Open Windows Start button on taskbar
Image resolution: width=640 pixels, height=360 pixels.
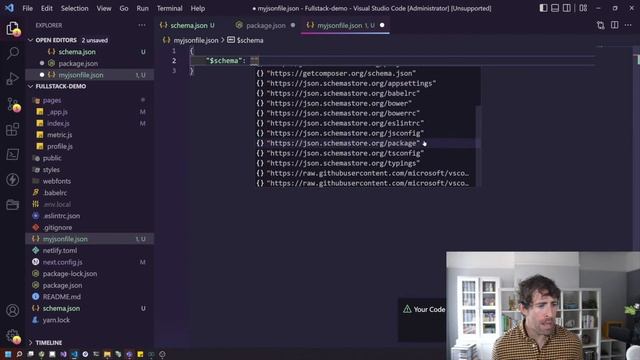click(8, 354)
